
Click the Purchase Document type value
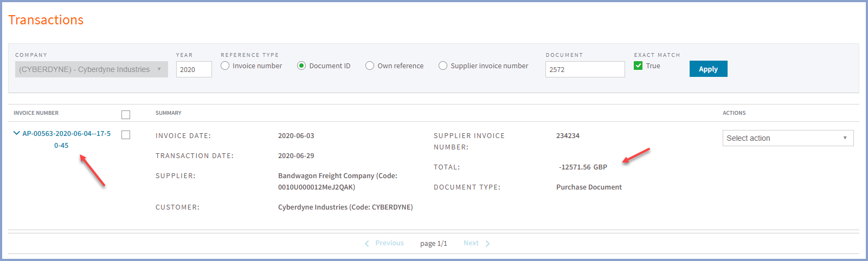point(589,187)
